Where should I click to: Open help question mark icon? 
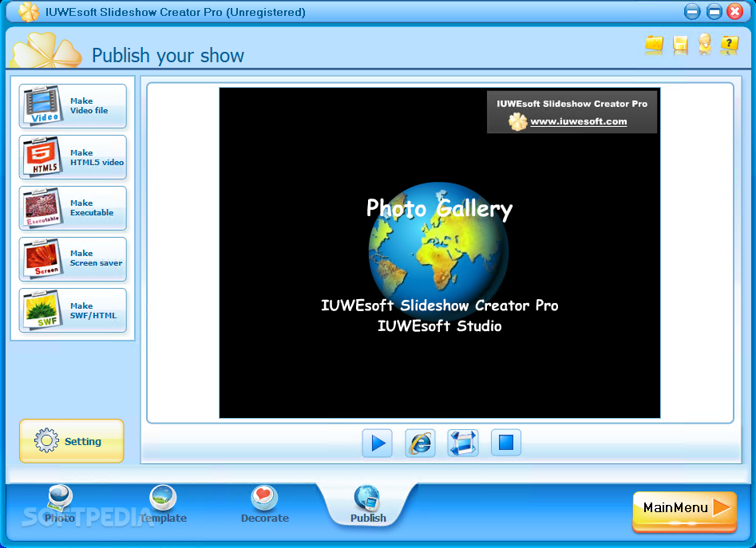click(x=729, y=45)
